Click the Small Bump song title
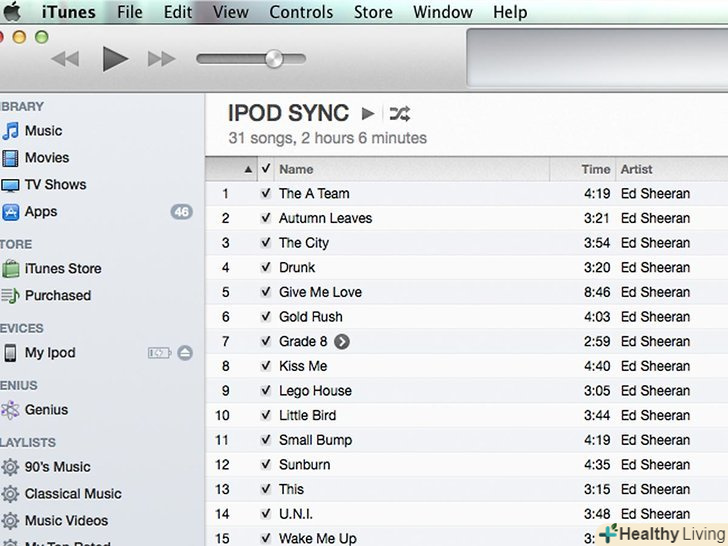This screenshot has width=728, height=546. 315,440
